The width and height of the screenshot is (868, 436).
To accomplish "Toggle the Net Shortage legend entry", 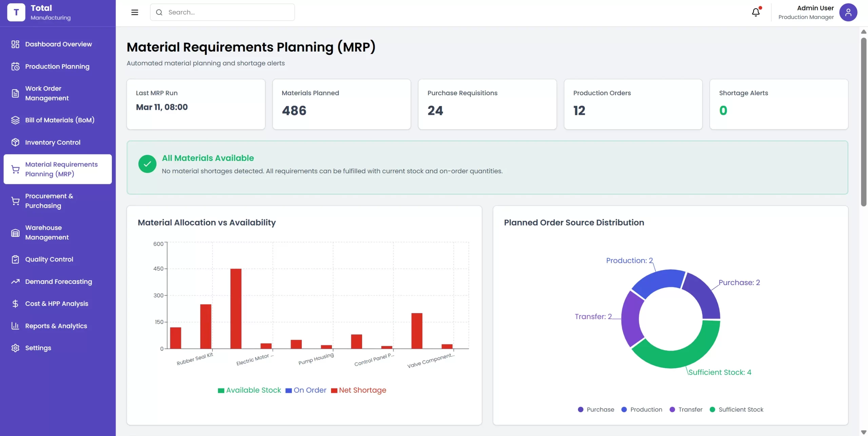I will pyautogui.click(x=358, y=390).
